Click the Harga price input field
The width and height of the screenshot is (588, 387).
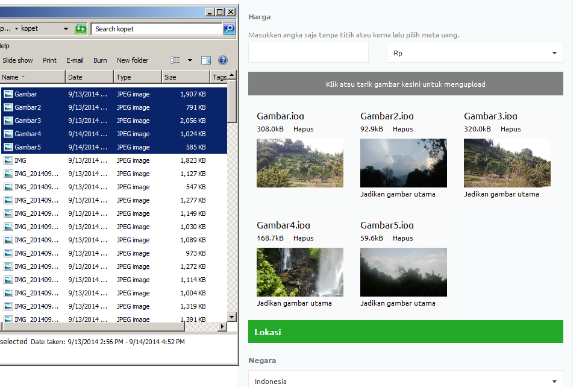pos(308,52)
